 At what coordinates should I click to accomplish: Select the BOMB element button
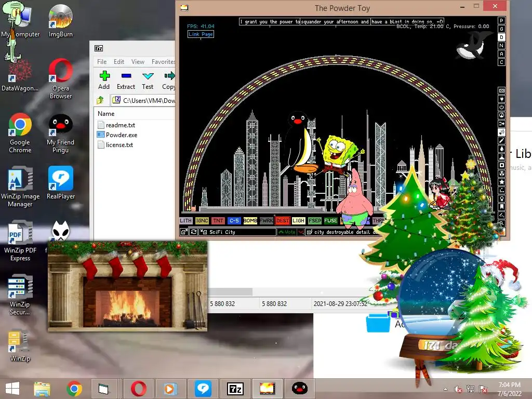pyautogui.click(x=250, y=220)
